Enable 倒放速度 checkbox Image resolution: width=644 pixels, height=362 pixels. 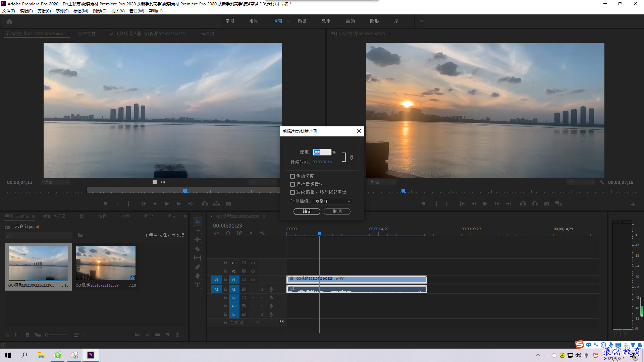point(292,176)
